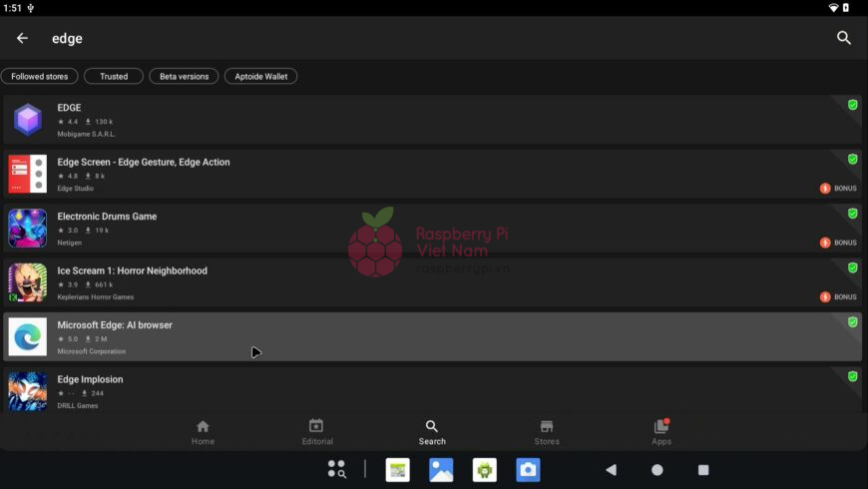The width and height of the screenshot is (868, 489).
Task: Tap the Edge Implosion game icon
Action: coord(28,390)
